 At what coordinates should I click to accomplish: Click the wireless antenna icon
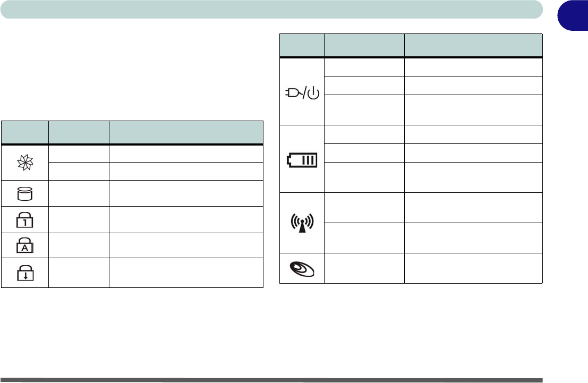pyautogui.click(x=302, y=222)
